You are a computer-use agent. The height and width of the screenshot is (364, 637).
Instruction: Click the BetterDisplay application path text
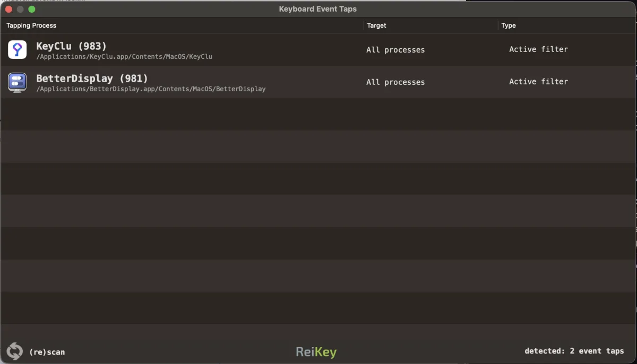151,89
